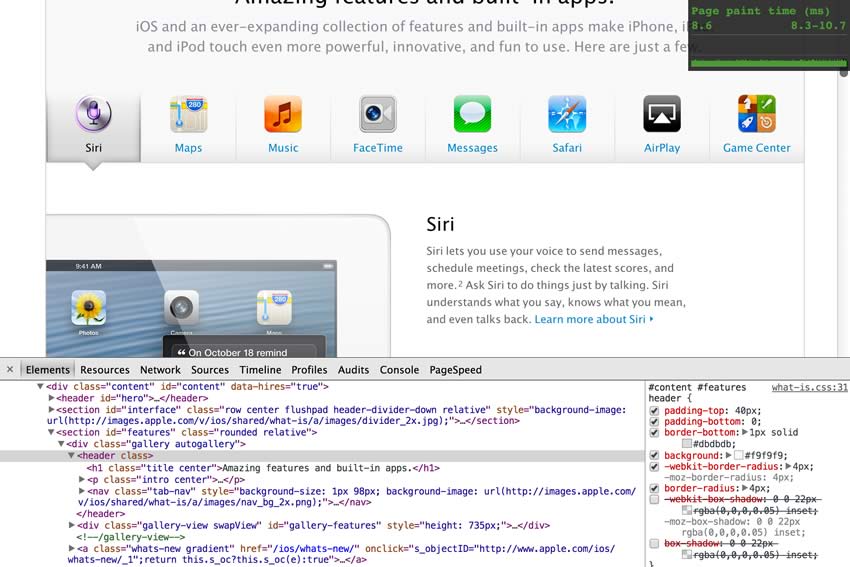850x567 pixels.
Task: Toggle the padding-top style checkbox
Action: click(x=654, y=411)
